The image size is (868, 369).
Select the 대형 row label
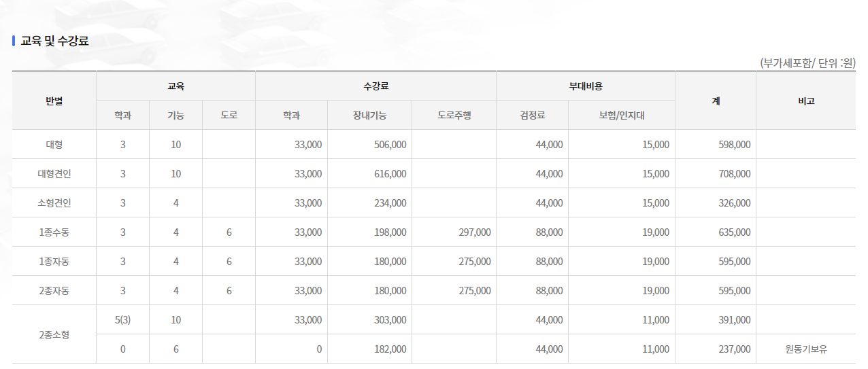click(54, 145)
